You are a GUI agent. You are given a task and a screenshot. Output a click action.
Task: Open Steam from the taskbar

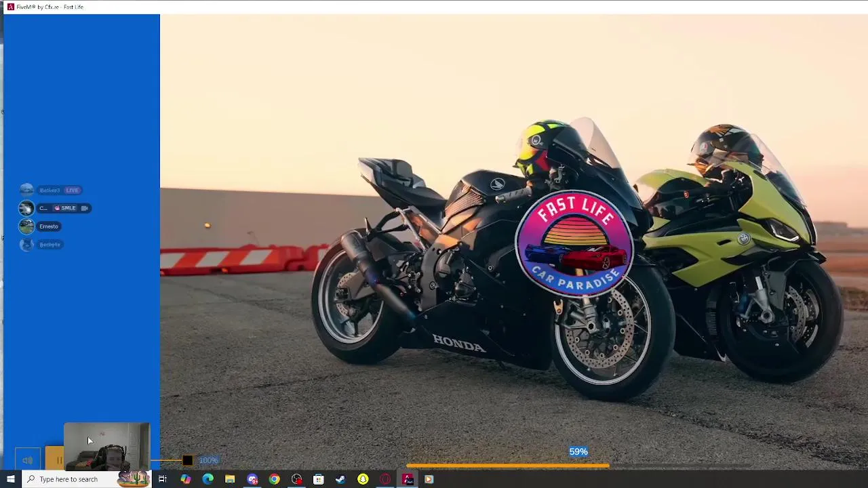(340, 479)
